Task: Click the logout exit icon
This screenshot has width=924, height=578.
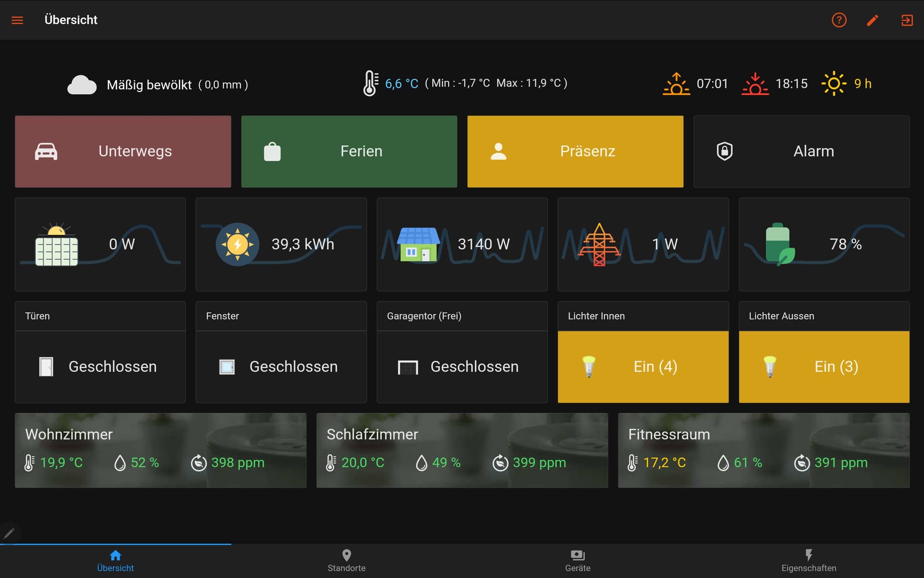Action: [907, 20]
